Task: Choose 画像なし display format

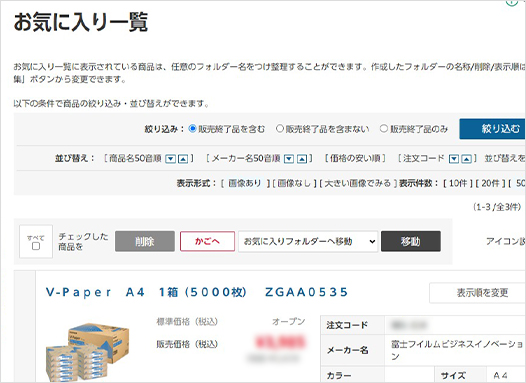Action: coord(294,183)
